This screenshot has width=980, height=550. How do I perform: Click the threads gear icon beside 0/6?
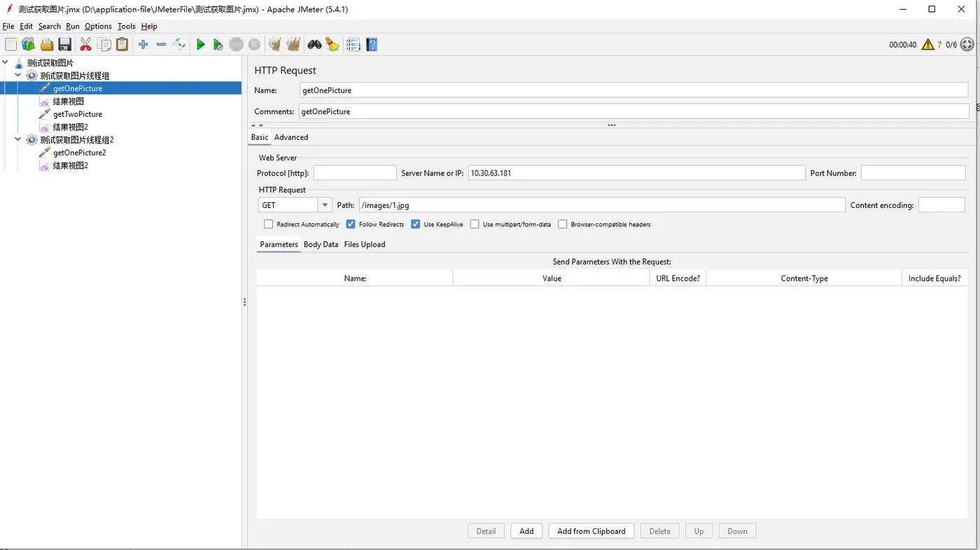(x=967, y=45)
